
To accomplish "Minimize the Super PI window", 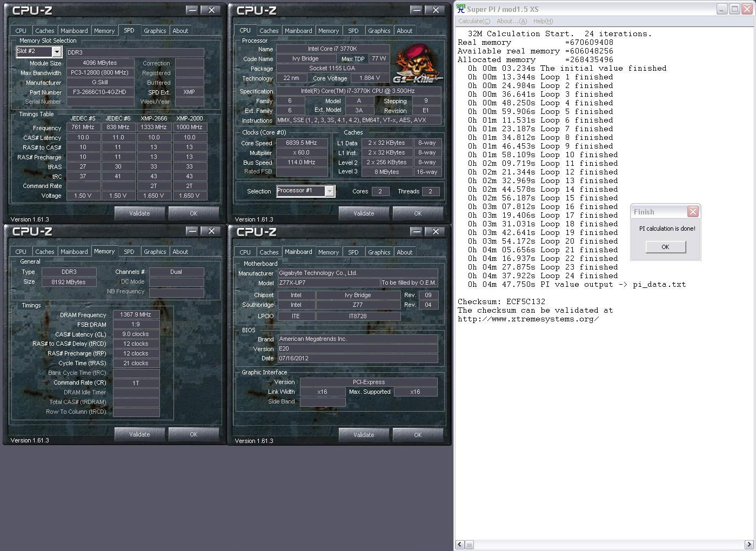I will point(722,9).
